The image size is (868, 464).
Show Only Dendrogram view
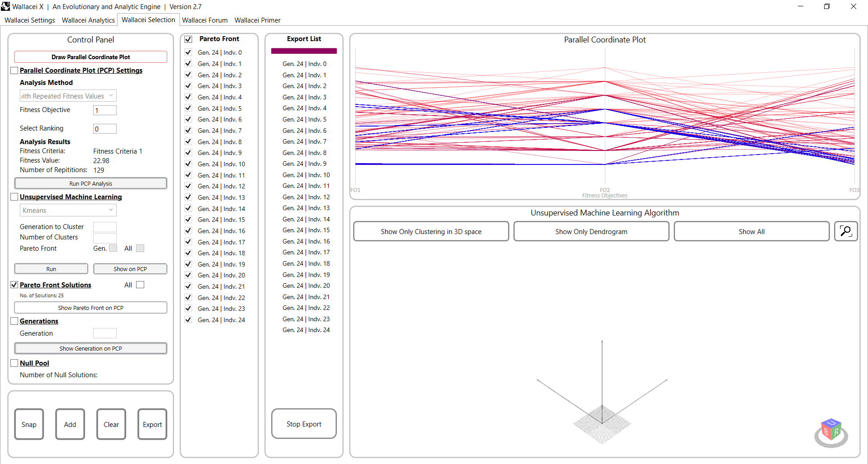coord(591,231)
